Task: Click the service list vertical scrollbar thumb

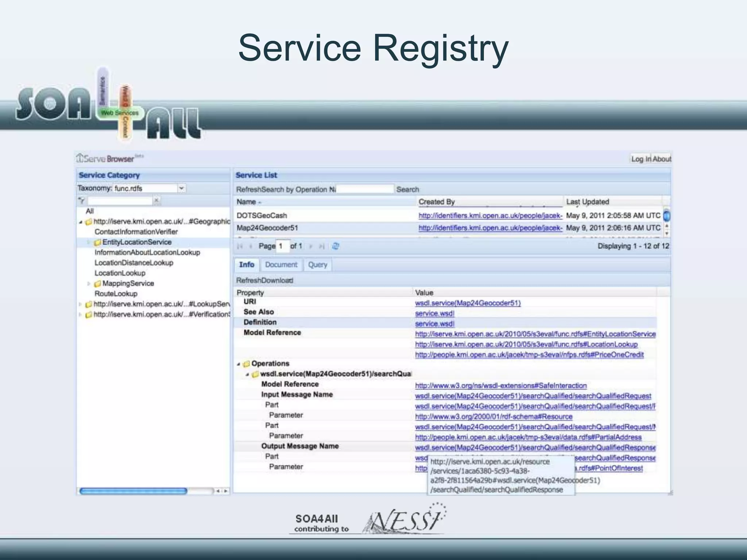Action: coord(666,216)
